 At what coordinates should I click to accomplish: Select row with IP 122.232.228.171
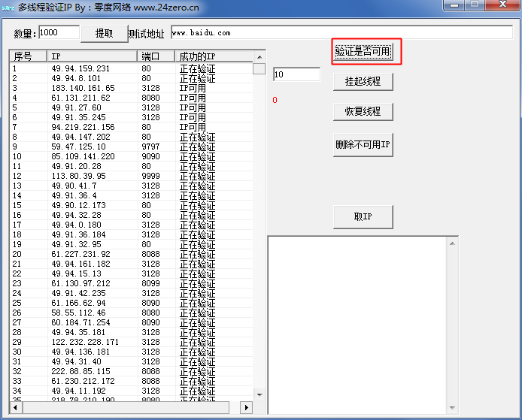tap(131, 342)
